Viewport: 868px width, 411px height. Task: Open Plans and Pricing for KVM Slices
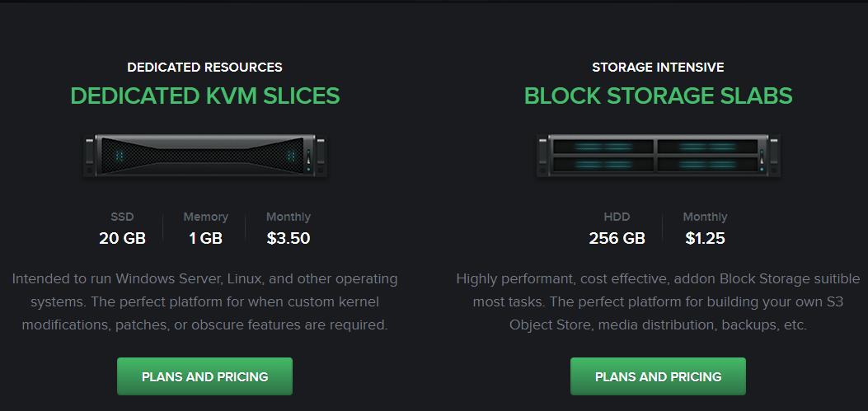click(x=204, y=376)
